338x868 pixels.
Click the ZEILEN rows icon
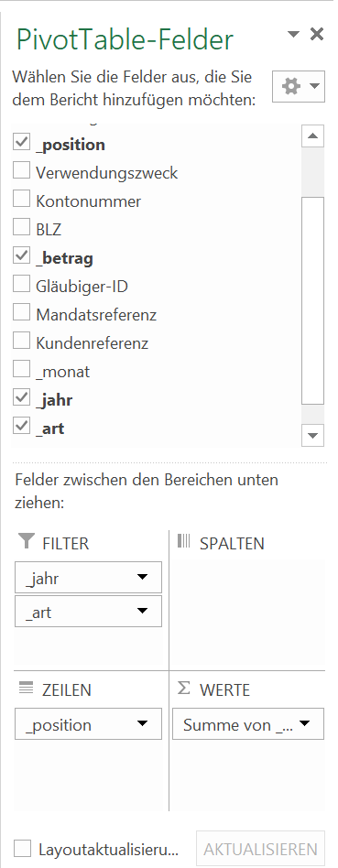(26, 689)
